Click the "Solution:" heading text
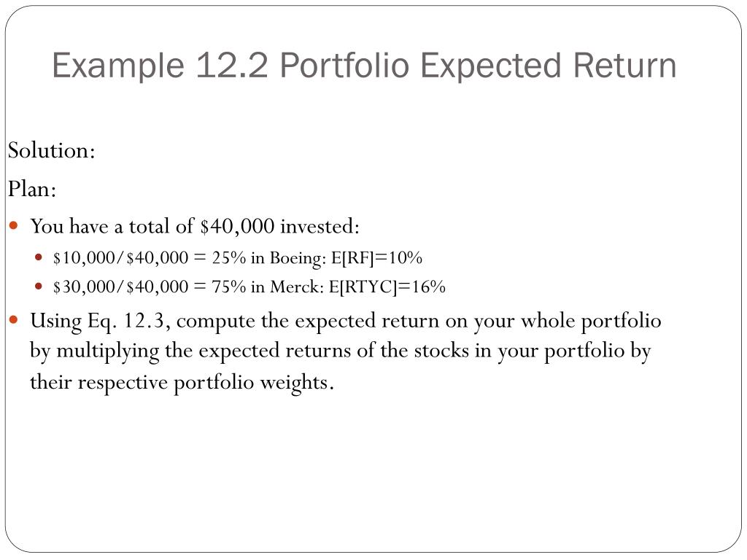This screenshot has width=747, height=560. click(52, 150)
